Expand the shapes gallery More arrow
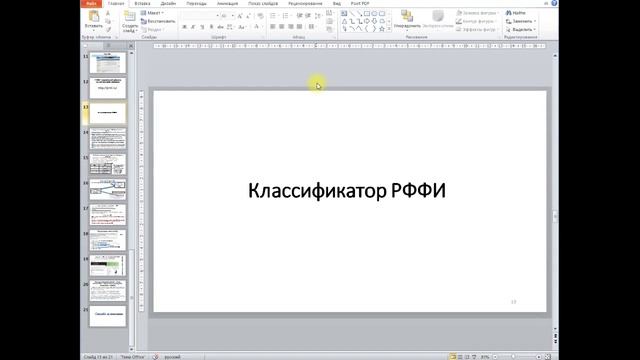The width and height of the screenshot is (640, 360). point(389,29)
